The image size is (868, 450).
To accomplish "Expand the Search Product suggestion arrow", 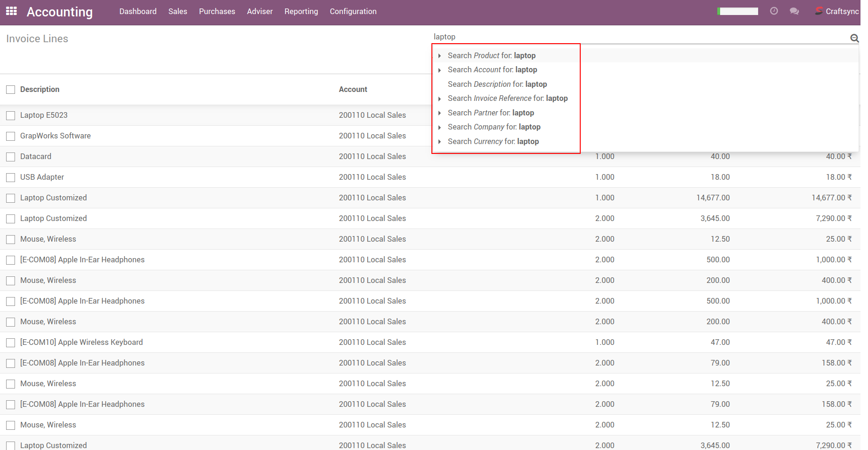I will click(439, 56).
